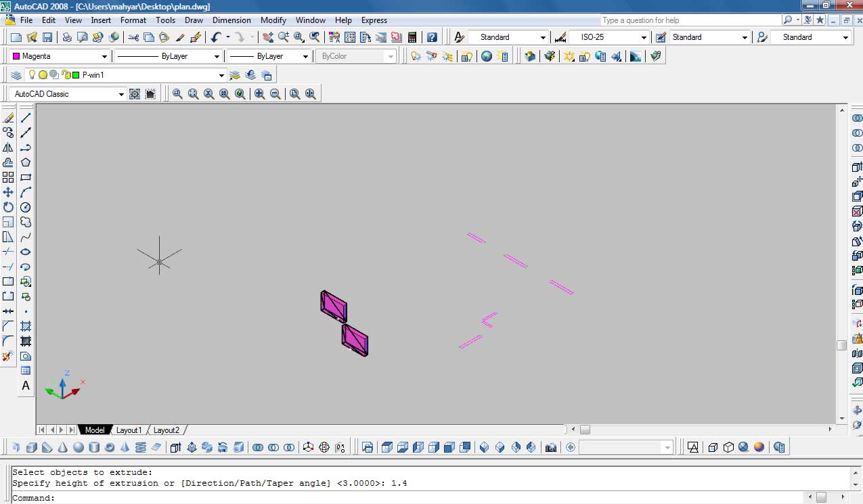Toggle the freeze sun icon for P-win1
863x504 pixels.
pos(42,75)
